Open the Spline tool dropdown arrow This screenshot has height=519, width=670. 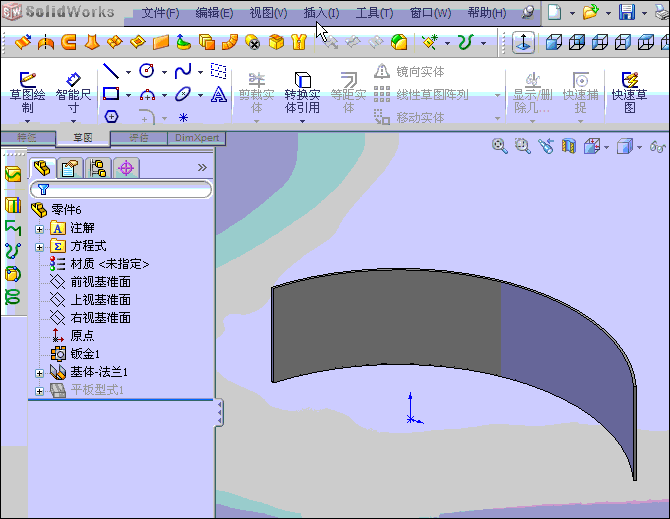[200, 72]
